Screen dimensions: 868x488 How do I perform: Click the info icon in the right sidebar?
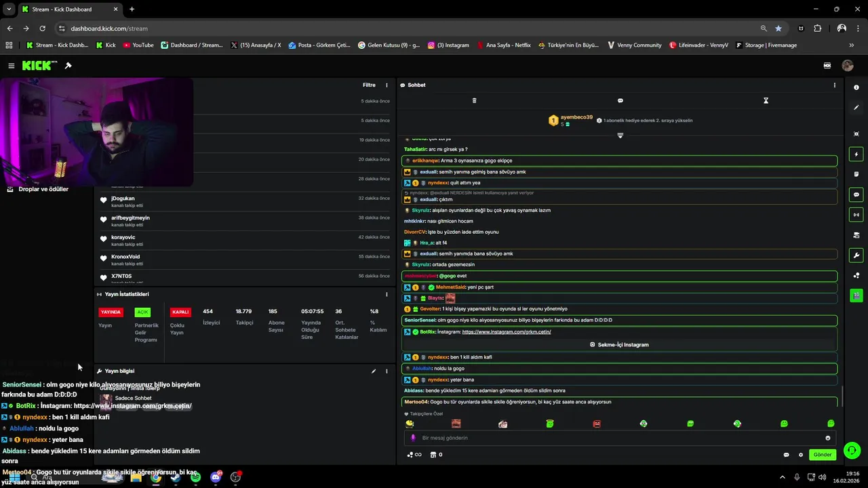(856, 87)
